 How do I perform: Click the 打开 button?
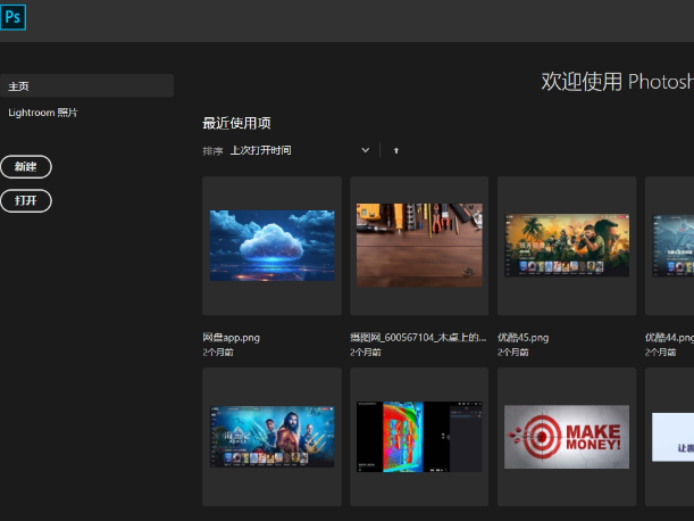pyautogui.click(x=26, y=201)
